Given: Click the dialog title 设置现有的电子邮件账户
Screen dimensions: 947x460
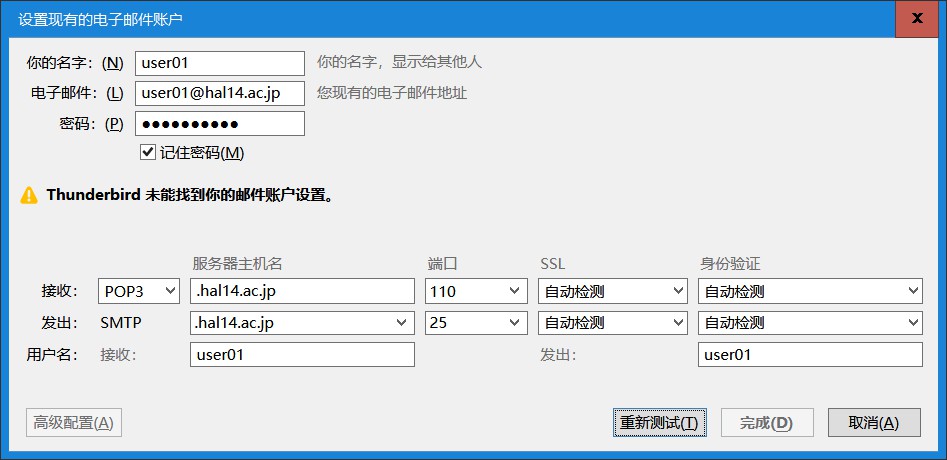Looking at the screenshot, I should 100,19.
